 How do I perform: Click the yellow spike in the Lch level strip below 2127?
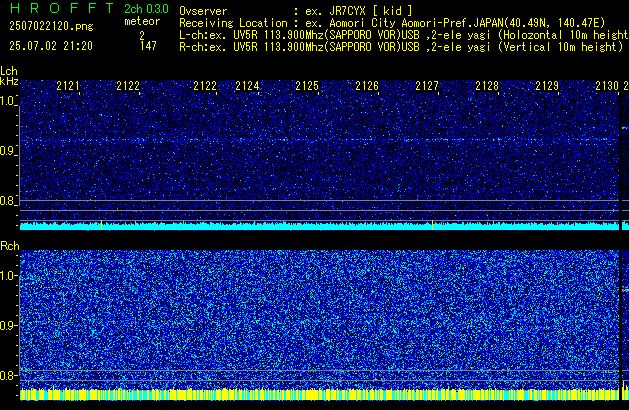coord(432,225)
